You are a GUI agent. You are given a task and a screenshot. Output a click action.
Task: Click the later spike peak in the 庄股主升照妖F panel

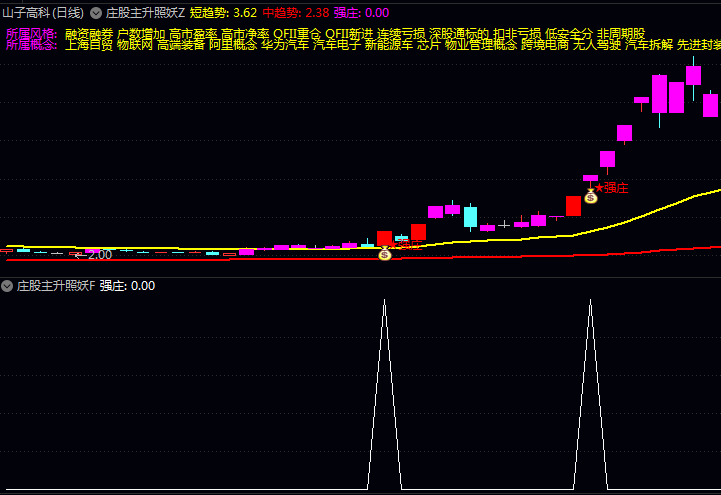click(x=590, y=301)
